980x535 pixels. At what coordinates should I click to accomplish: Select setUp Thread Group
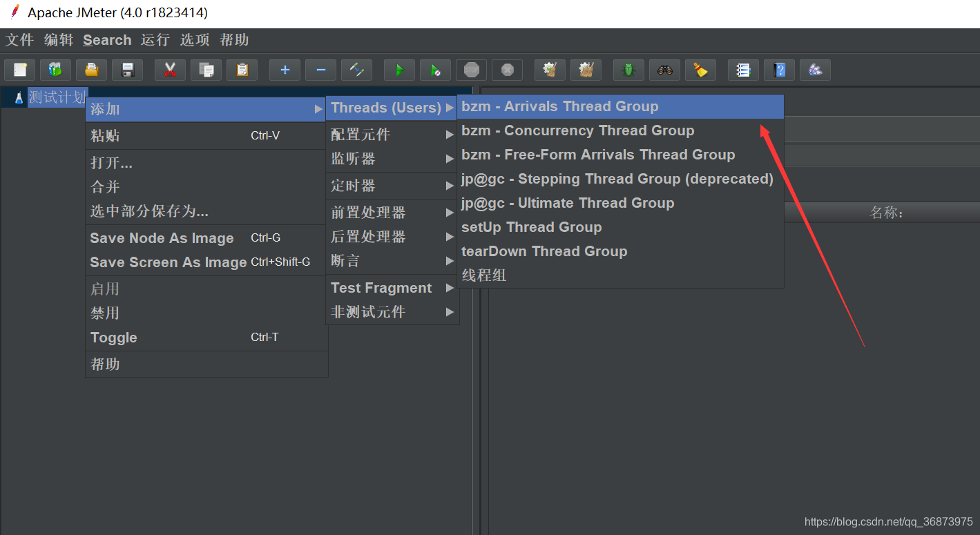pos(620,228)
